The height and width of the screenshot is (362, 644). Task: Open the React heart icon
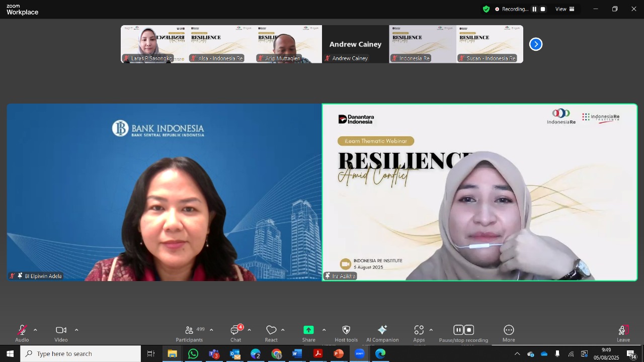(x=271, y=333)
